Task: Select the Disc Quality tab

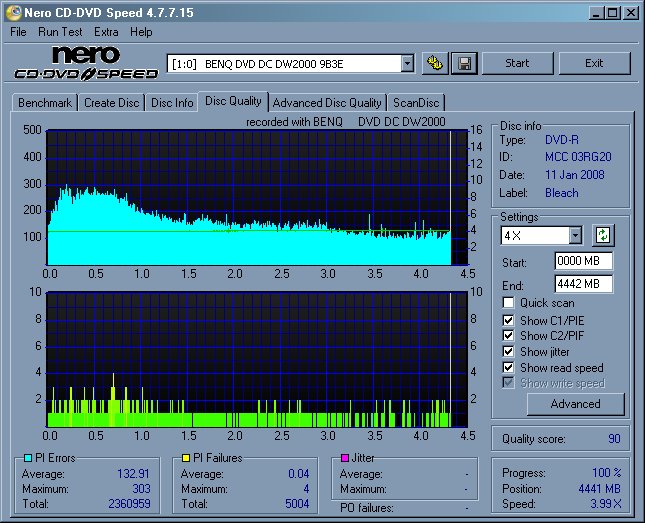Action: [233, 101]
